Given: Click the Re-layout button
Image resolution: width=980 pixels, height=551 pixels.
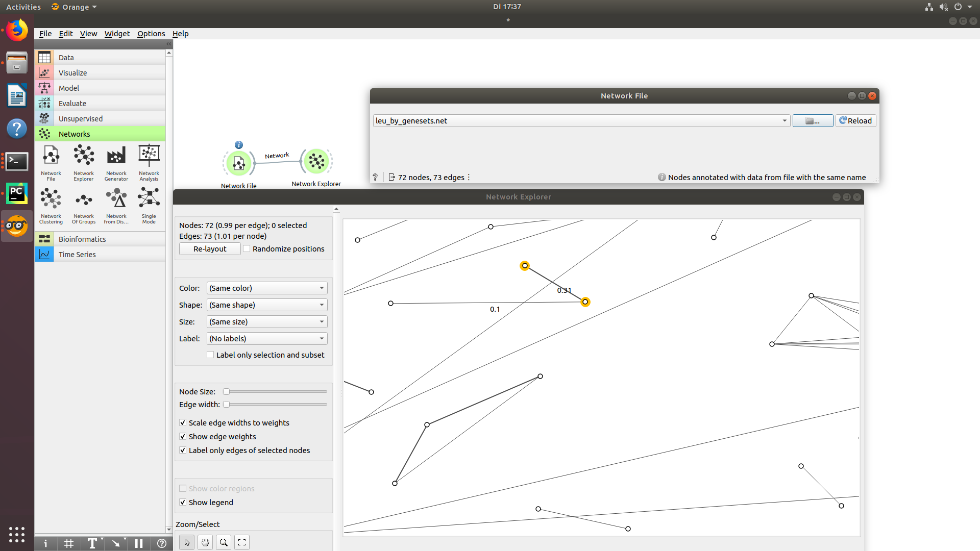Looking at the screenshot, I should point(210,249).
